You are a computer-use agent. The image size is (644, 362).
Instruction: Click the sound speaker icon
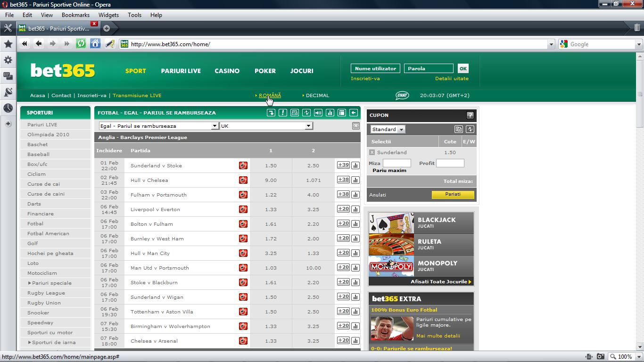point(318,113)
